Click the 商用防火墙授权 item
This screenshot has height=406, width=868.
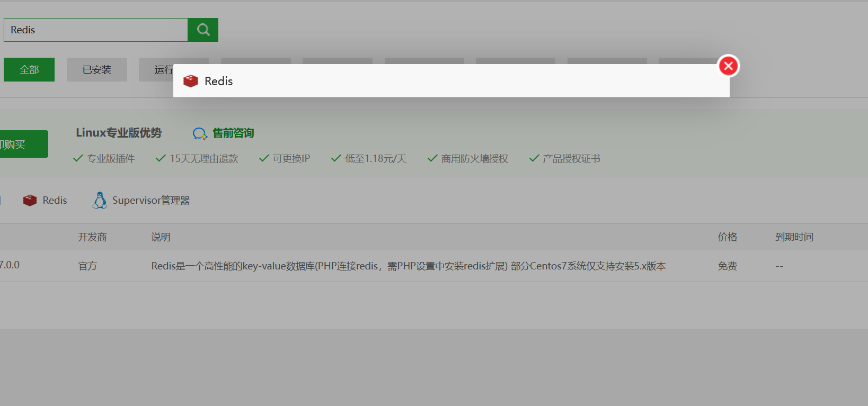(468, 158)
